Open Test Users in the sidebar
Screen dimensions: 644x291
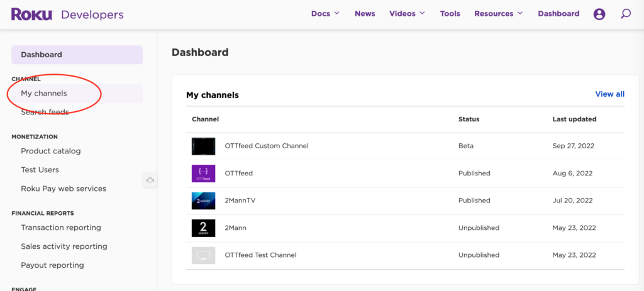click(x=40, y=170)
